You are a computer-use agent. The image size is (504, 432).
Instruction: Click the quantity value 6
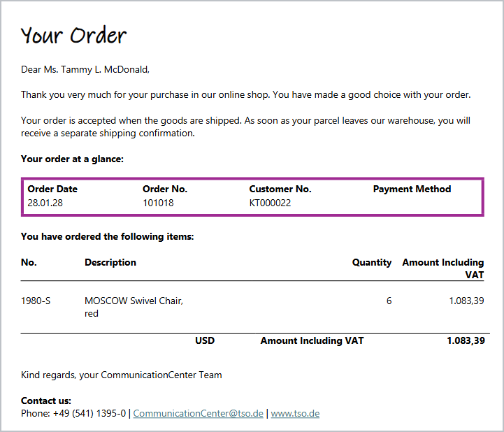pos(389,301)
